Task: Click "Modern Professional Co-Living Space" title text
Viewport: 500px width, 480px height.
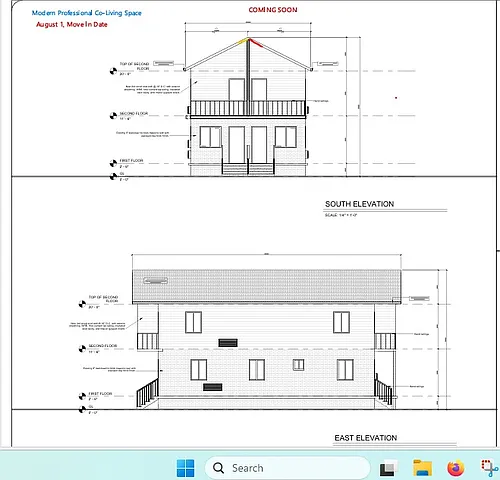Action: (x=87, y=13)
